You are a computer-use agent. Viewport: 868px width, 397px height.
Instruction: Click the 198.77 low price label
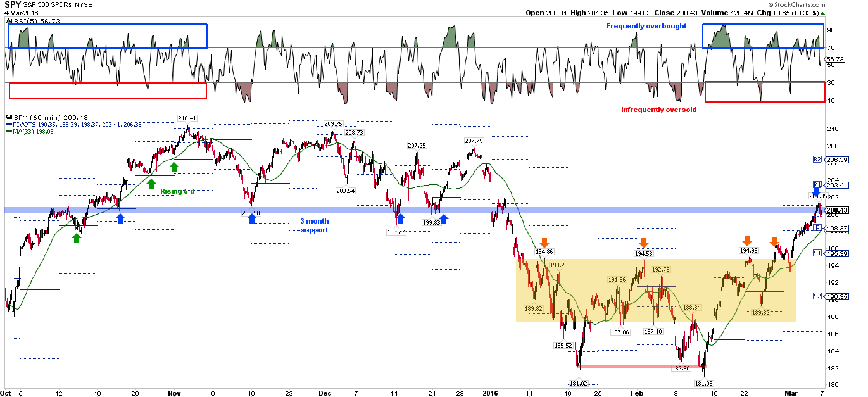[395, 232]
